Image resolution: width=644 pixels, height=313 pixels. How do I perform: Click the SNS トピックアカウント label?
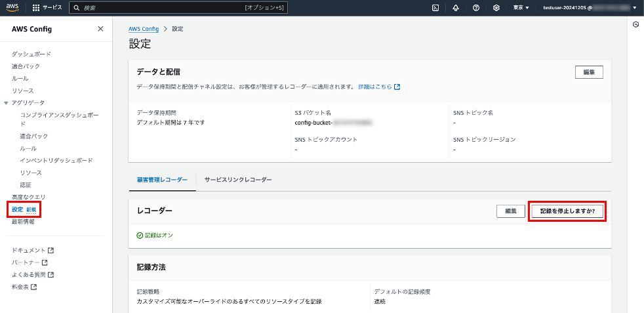[326, 140]
